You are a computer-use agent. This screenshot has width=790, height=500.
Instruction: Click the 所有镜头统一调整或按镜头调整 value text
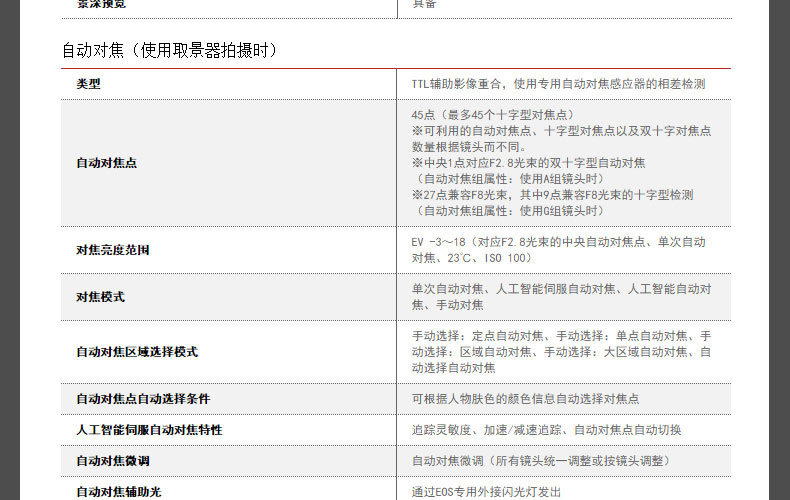579,461
